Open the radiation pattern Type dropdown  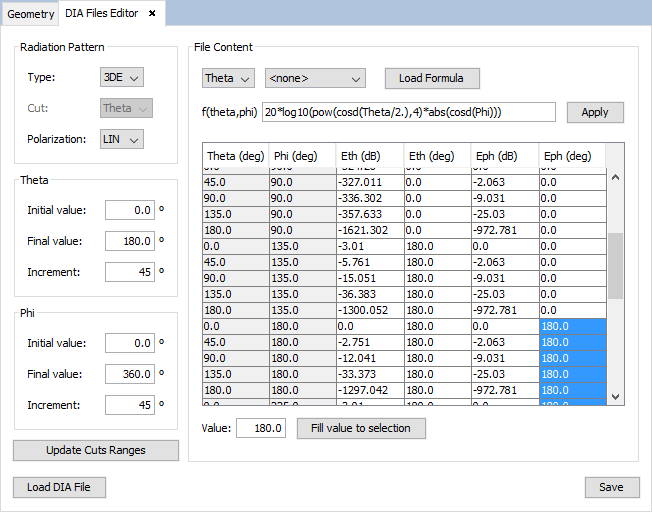click(x=122, y=77)
